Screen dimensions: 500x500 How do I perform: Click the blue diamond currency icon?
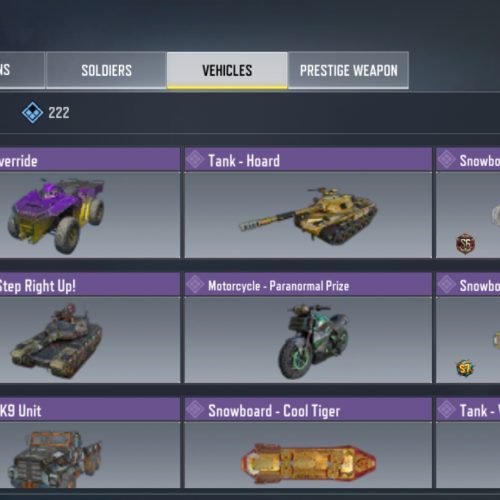tap(32, 113)
